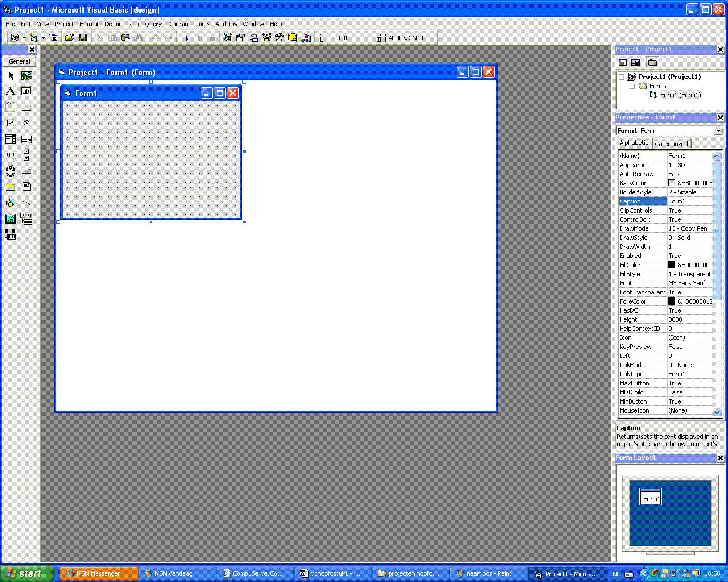Select the CommandButton control tool
The image size is (728, 582).
click(27, 107)
